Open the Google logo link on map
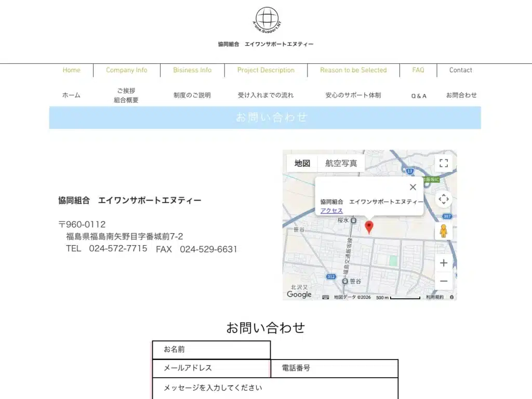532x399 pixels. click(x=299, y=295)
